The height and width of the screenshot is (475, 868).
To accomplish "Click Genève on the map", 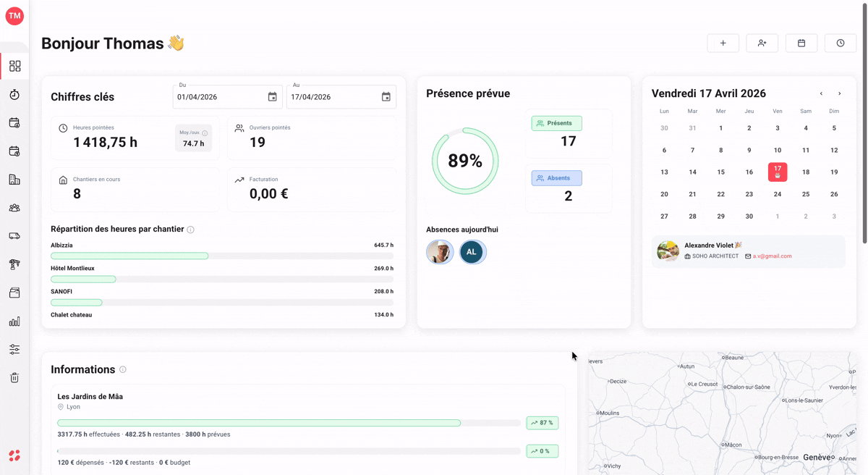I will pos(818,458).
